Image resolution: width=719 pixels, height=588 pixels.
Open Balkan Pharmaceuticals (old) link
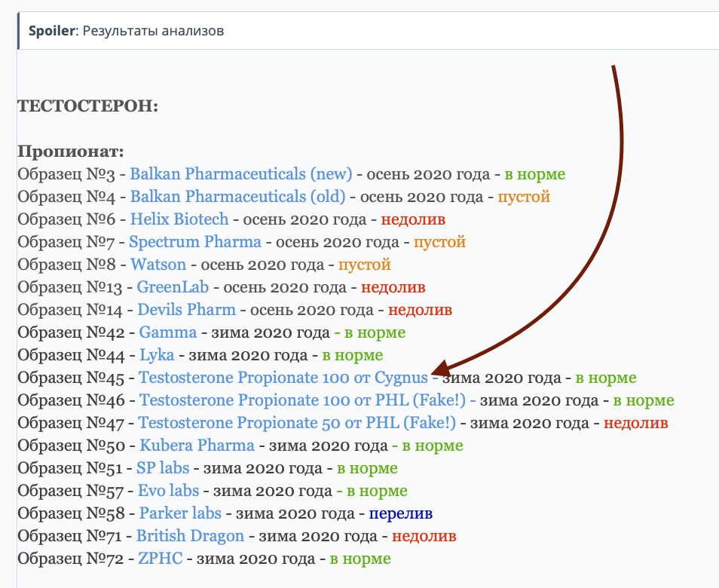[237, 197]
